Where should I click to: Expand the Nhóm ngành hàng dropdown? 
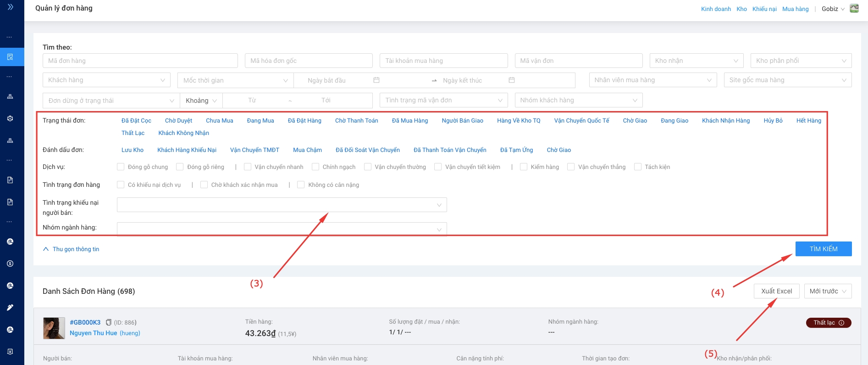282,229
